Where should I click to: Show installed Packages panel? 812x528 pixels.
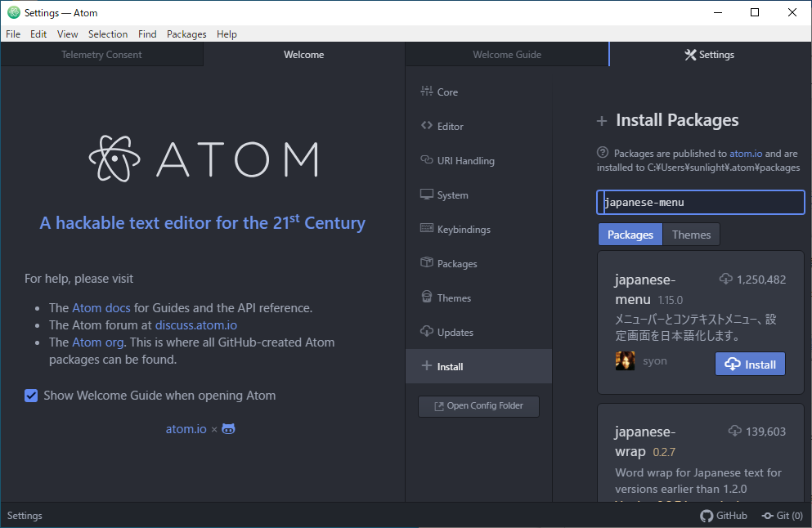tap(456, 264)
